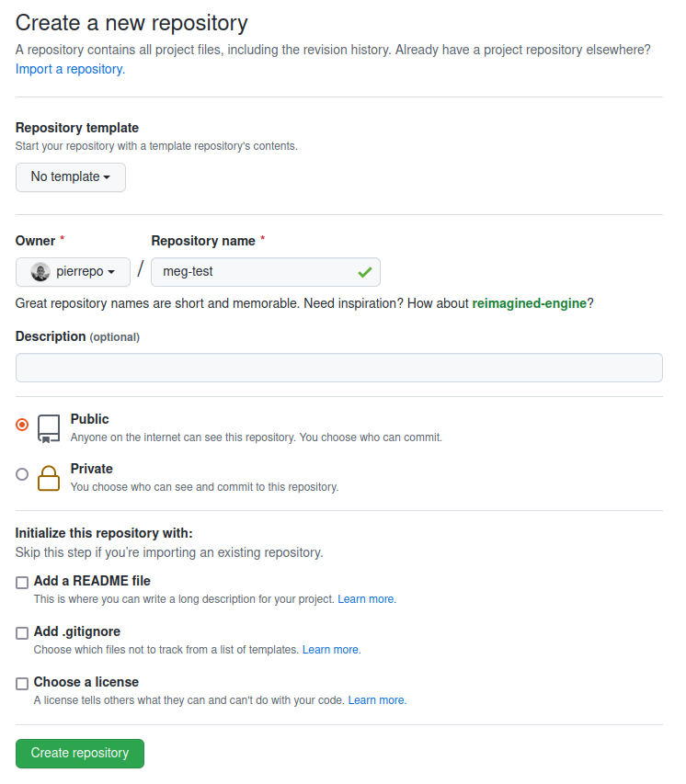686x784 pixels.
Task: Select the Public radio button
Action: coord(22,425)
